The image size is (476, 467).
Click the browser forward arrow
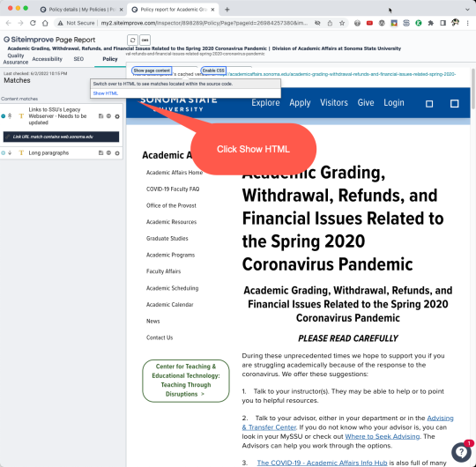pos(20,23)
